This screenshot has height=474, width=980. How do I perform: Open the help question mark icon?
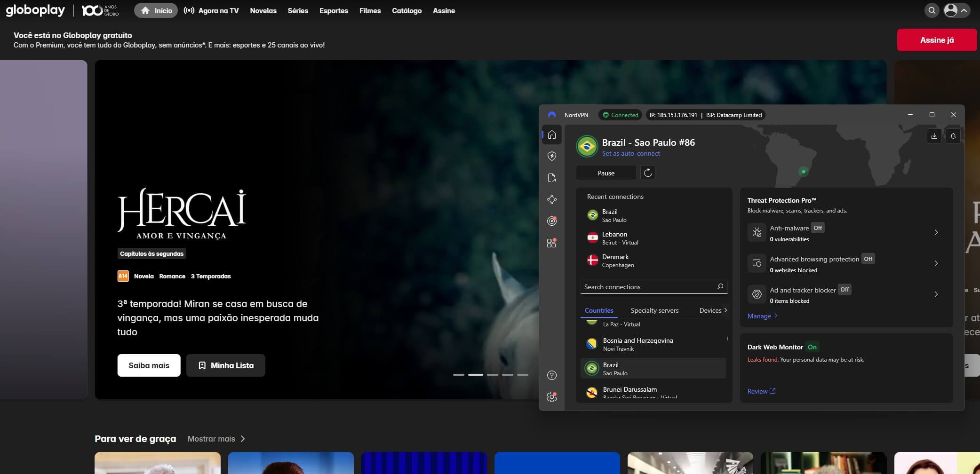tap(551, 375)
